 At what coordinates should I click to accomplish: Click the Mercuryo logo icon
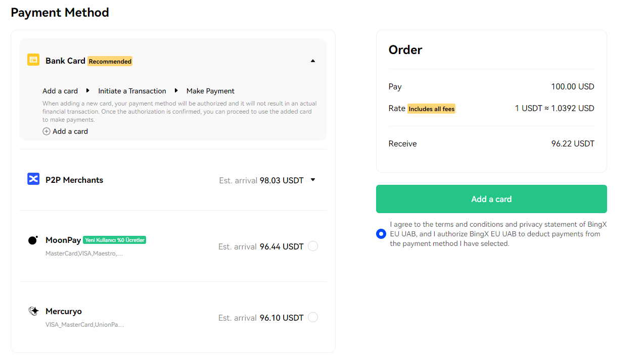pyautogui.click(x=33, y=311)
